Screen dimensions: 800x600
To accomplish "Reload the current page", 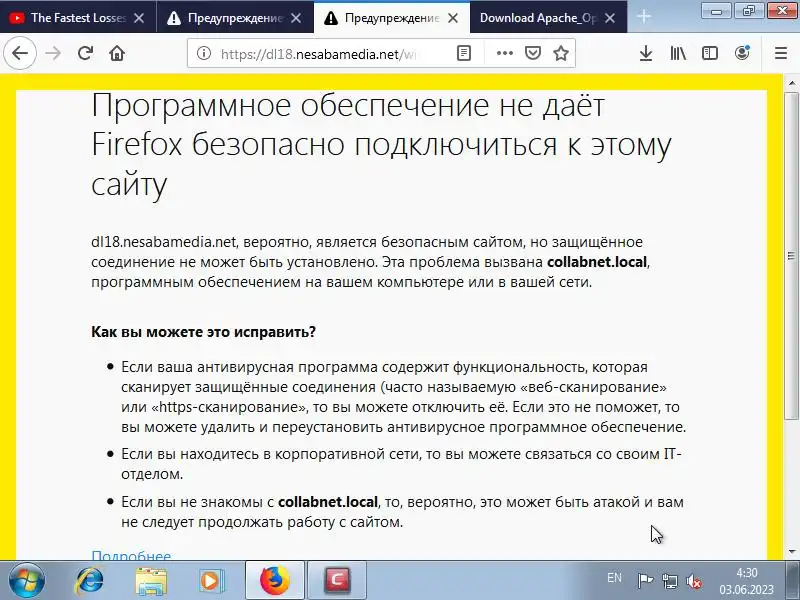I will coord(85,53).
